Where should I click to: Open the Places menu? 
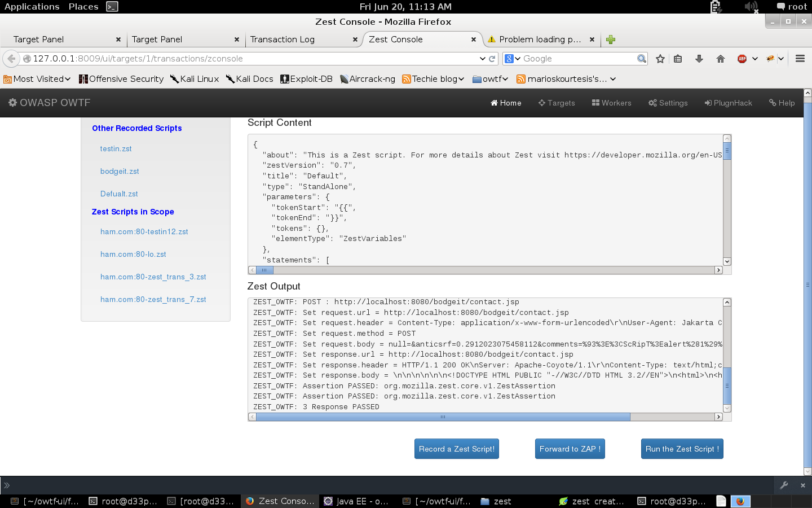(x=83, y=7)
